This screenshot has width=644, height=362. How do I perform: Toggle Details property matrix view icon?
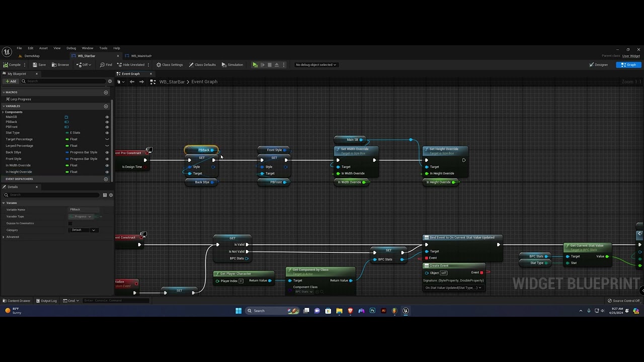tap(105, 195)
